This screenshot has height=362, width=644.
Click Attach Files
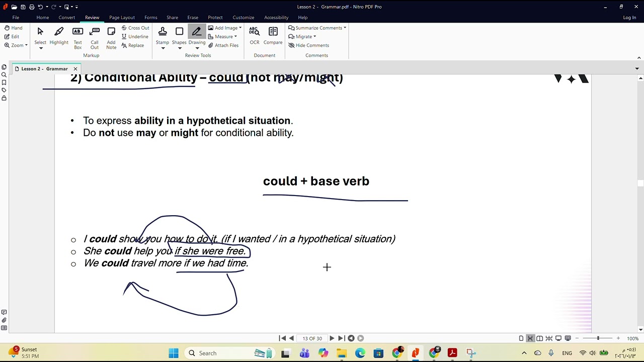click(x=223, y=45)
